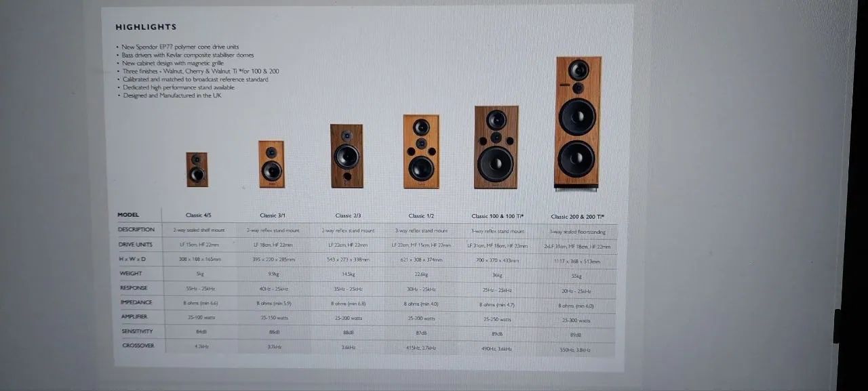
Task: Click the 'New cabinet design with magnetic grille' line
Action: point(172,63)
